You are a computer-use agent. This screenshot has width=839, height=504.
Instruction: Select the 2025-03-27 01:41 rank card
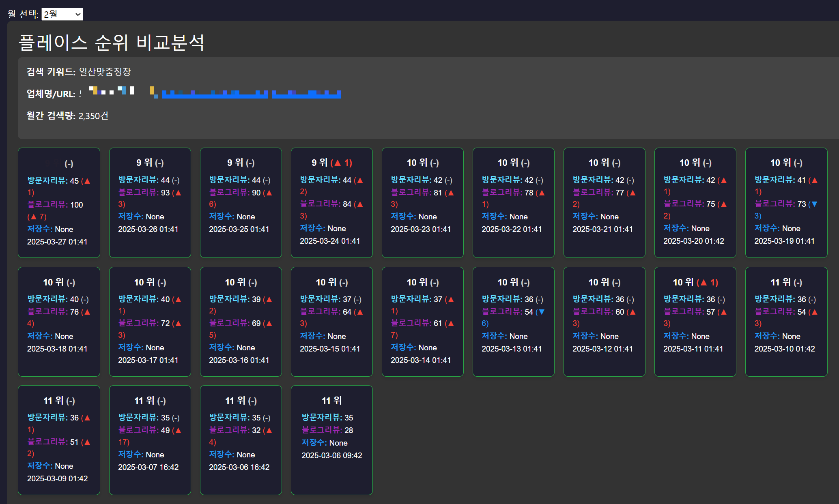(x=59, y=203)
